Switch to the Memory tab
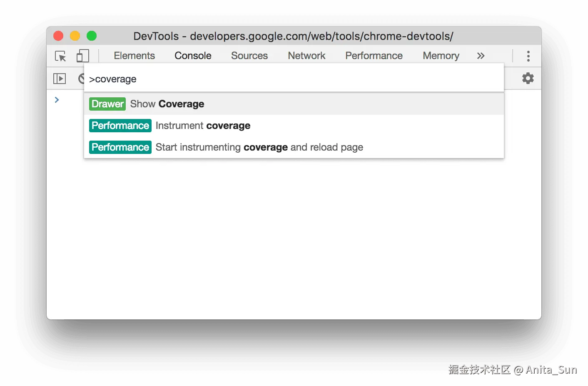 pyautogui.click(x=441, y=56)
